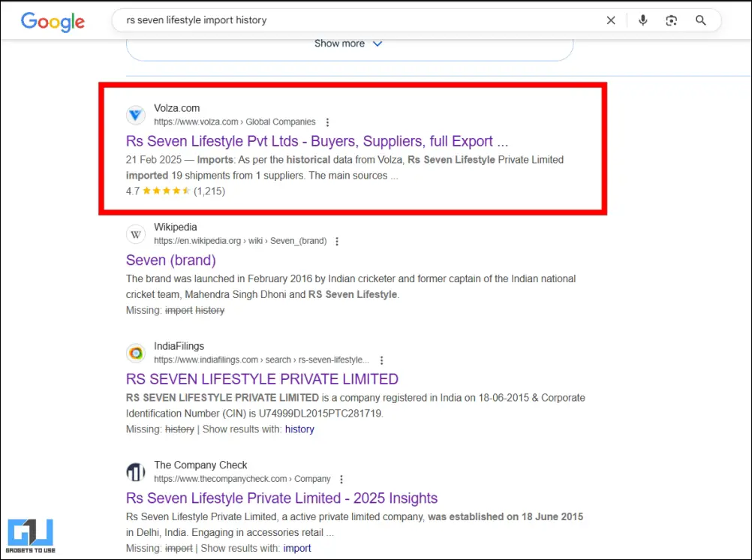The image size is (752, 560).
Task: Click the Wikipedia site name
Action: tap(175, 227)
